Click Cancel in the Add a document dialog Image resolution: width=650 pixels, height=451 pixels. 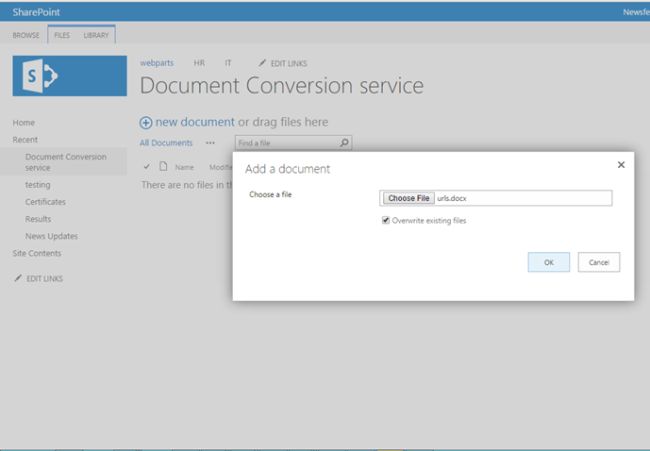(599, 262)
